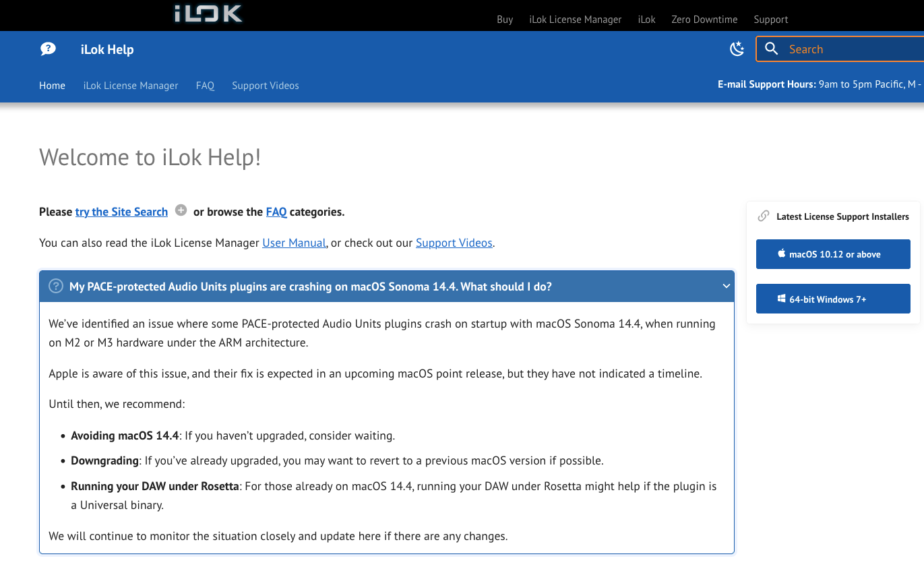Image resolution: width=924 pixels, height=569 pixels.
Task: Expand site search with the plus icon
Action: click(181, 210)
